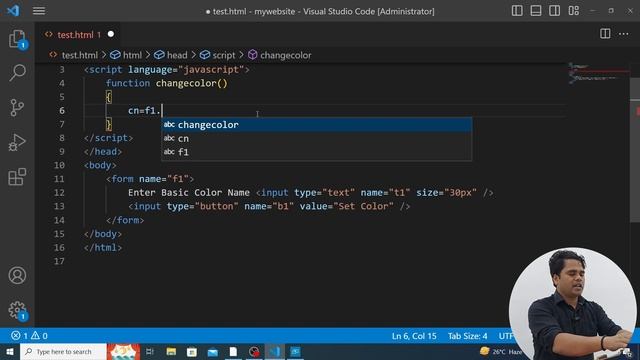
Task: Select the changecolor autocomplete suggestion
Action: pos(317,125)
